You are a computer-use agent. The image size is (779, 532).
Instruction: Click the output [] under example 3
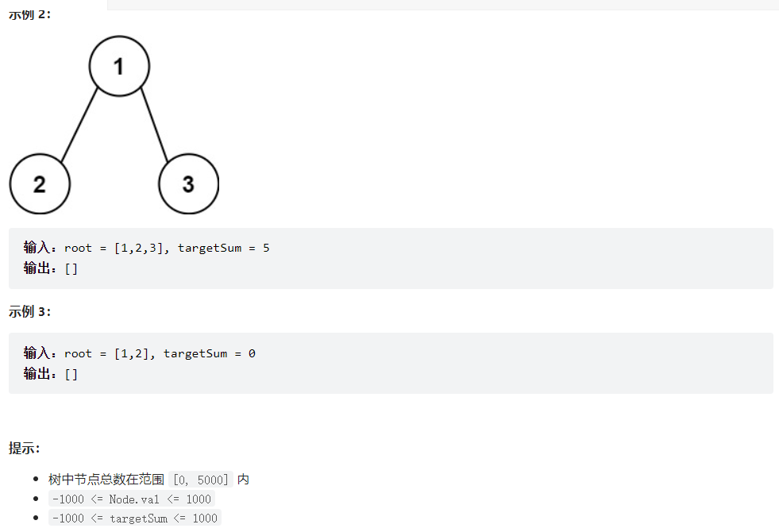tap(71, 373)
